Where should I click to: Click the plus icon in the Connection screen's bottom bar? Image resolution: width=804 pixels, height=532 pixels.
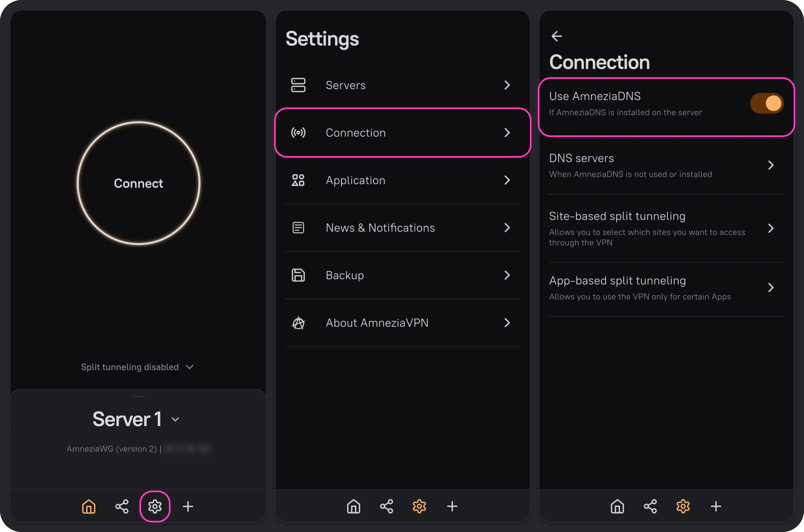pos(716,507)
